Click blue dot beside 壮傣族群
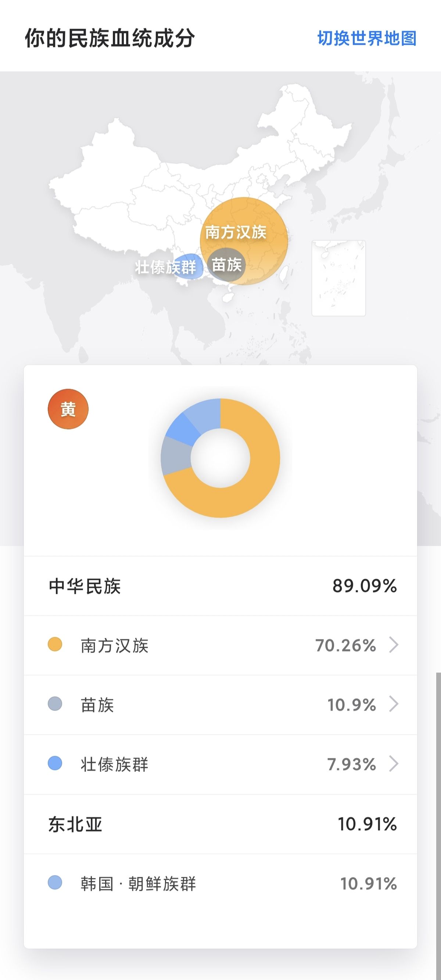Screen dimensions: 441x980 (x=55, y=763)
